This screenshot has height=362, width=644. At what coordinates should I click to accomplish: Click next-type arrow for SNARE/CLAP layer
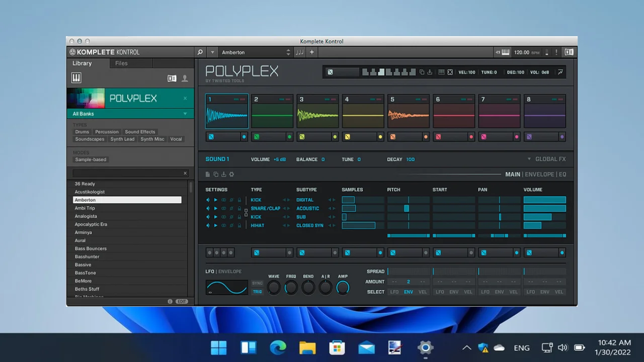tap(288, 209)
